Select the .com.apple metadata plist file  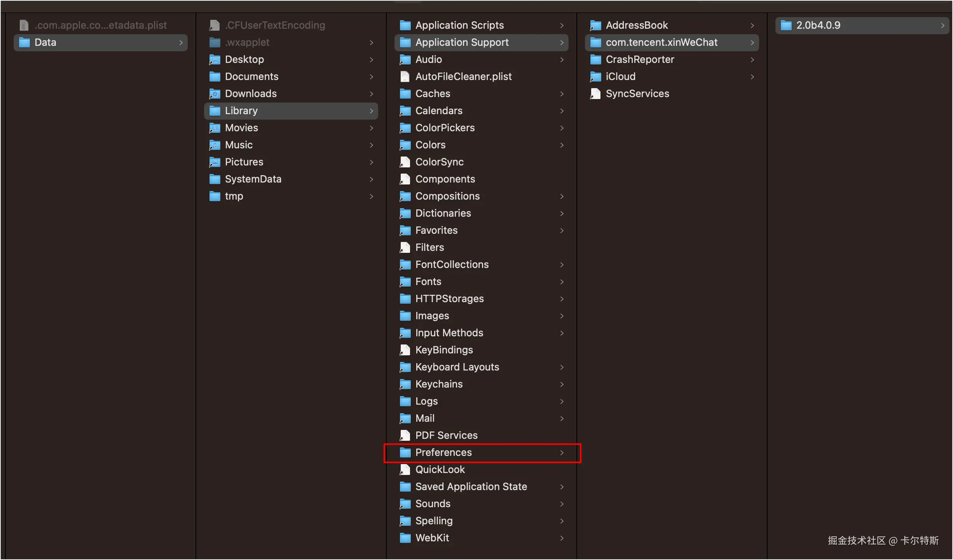pyautogui.click(x=100, y=25)
